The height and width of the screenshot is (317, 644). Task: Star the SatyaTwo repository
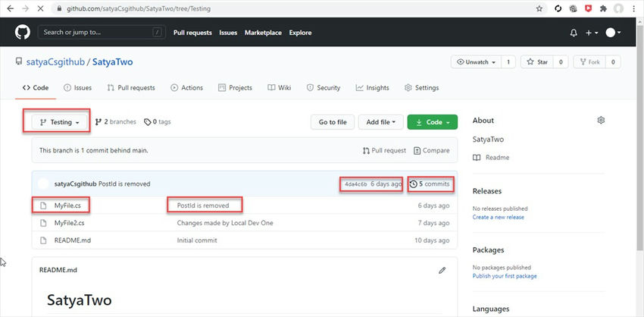point(538,62)
